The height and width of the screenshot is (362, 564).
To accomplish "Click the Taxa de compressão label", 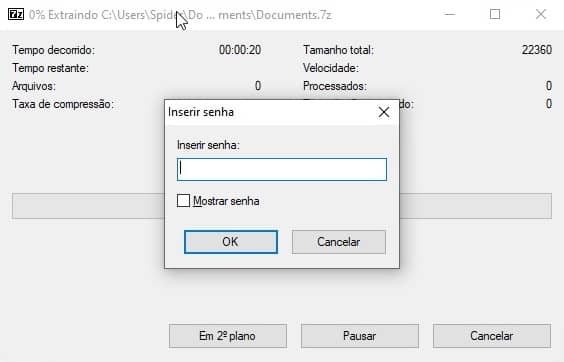I will (x=63, y=104).
